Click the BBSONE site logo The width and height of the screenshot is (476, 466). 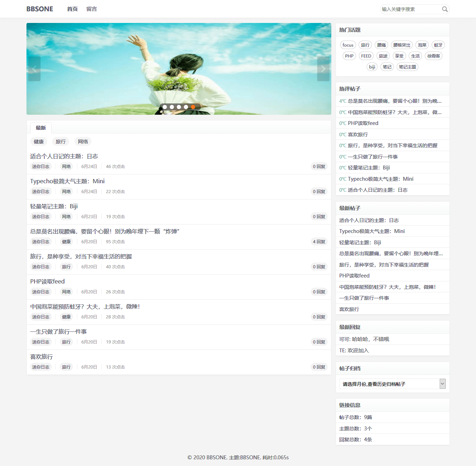pos(40,9)
